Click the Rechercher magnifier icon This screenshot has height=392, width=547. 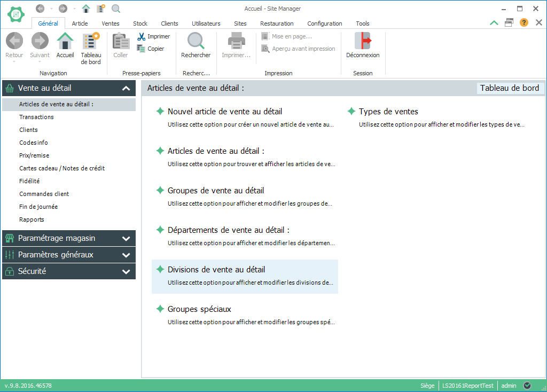196,42
